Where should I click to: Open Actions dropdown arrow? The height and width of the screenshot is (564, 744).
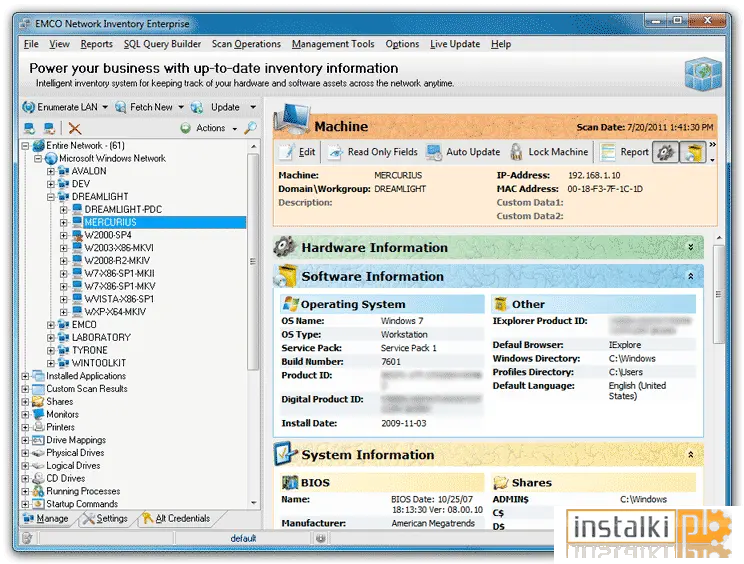[x=234, y=129]
